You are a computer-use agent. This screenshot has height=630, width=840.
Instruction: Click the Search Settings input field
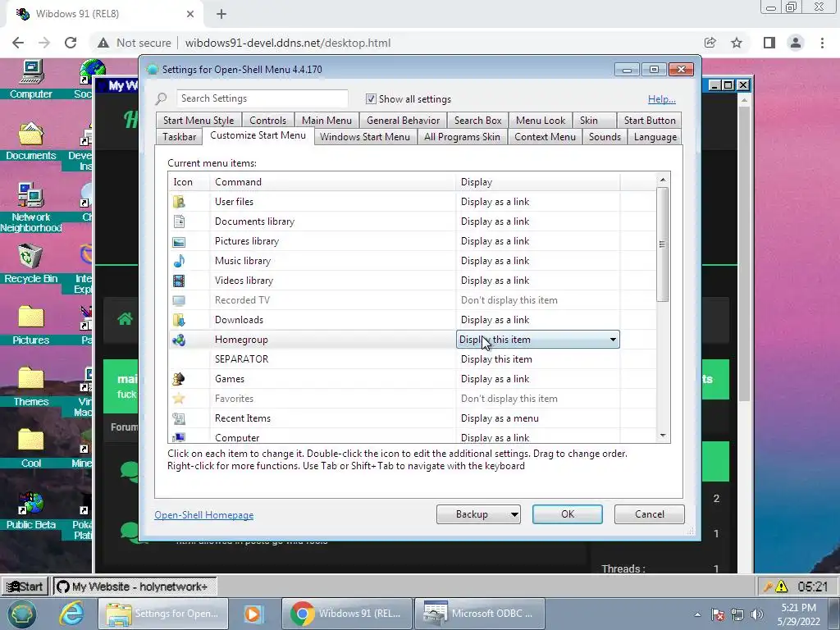(x=262, y=98)
